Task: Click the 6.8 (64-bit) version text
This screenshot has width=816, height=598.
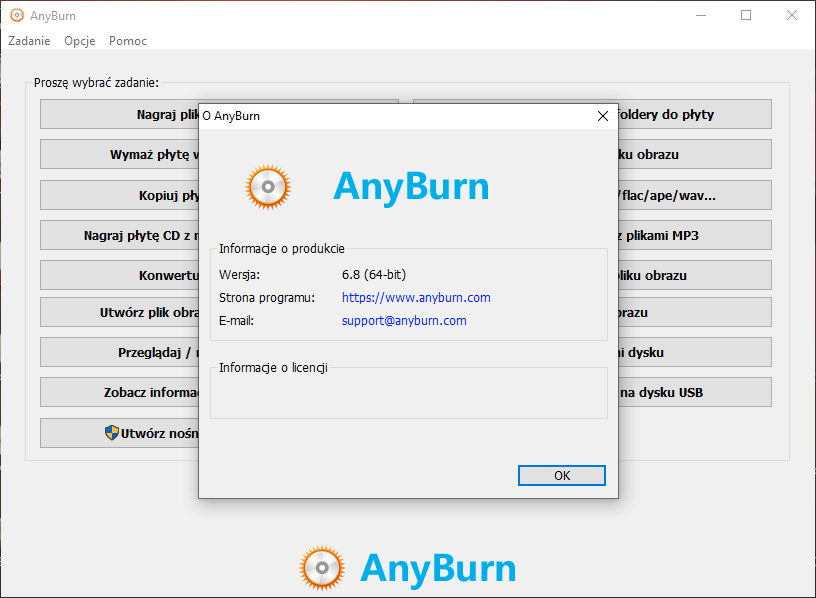Action: click(374, 274)
